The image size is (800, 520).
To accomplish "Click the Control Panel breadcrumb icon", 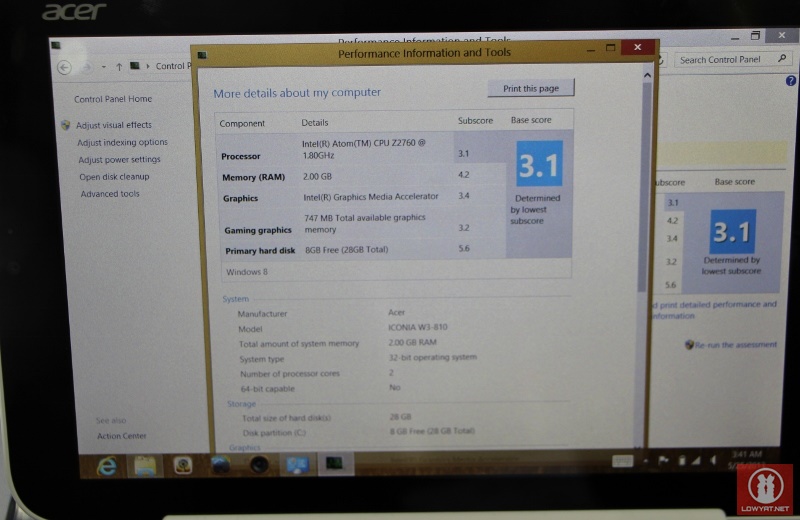I will coord(135,66).
